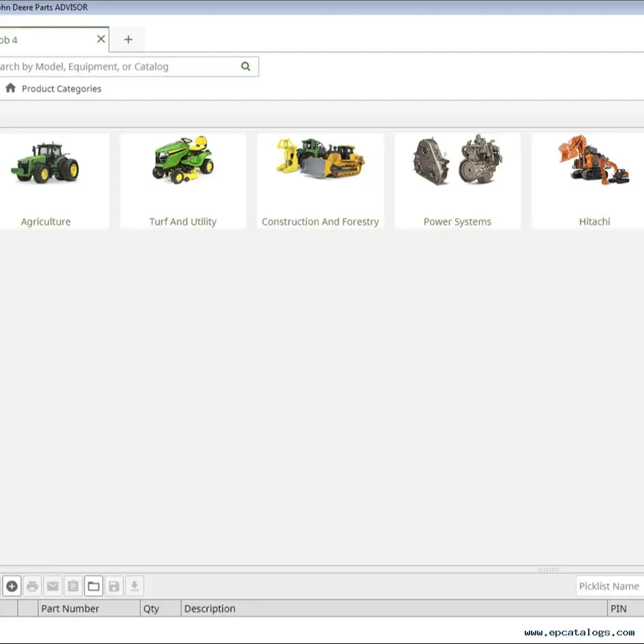
Task: Add a part with plus circle icon
Action: click(12, 586)
